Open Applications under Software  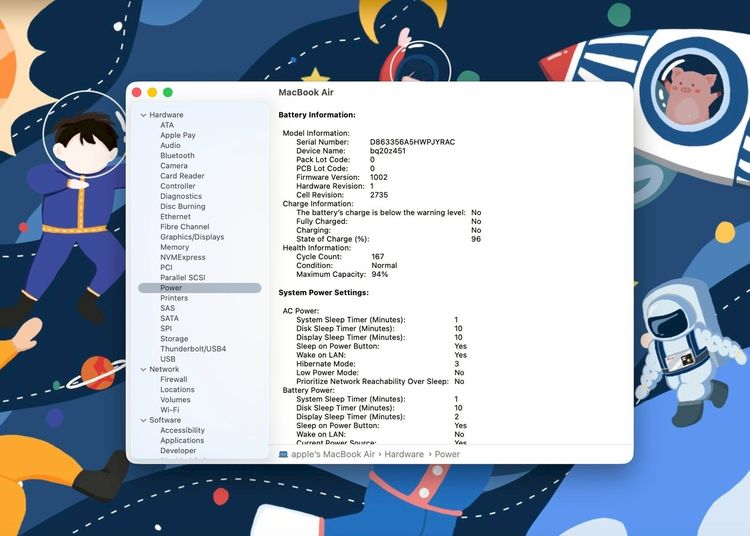[x=182, y=440]
